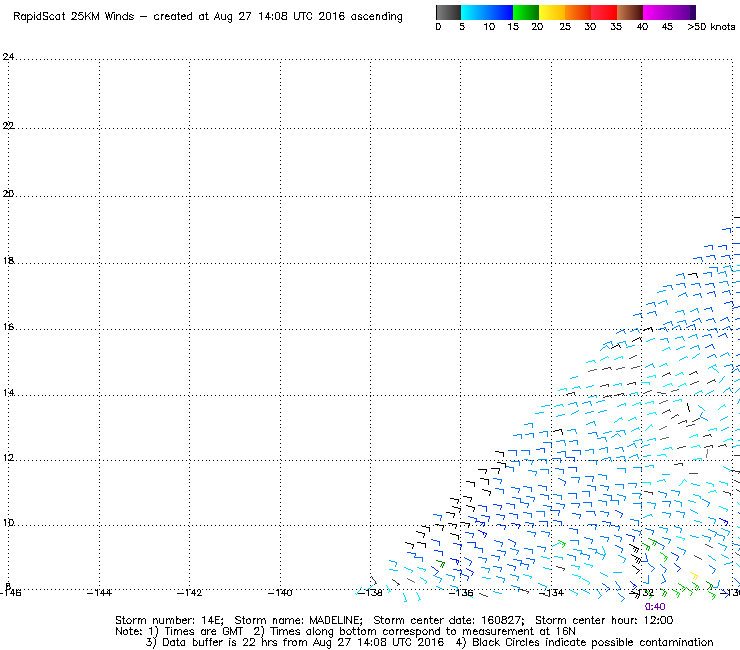Image resolution: width=740 pixels, height=650 pixels.
Task: Select the red 30-35 knots color segment
Action: point(604,12)
